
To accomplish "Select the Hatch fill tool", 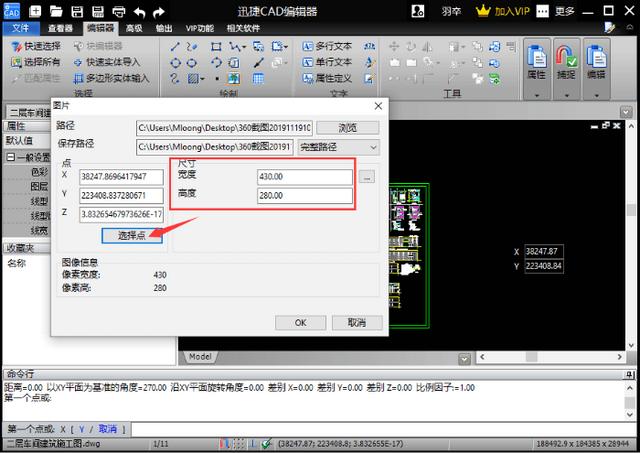I will pos(193,78).
